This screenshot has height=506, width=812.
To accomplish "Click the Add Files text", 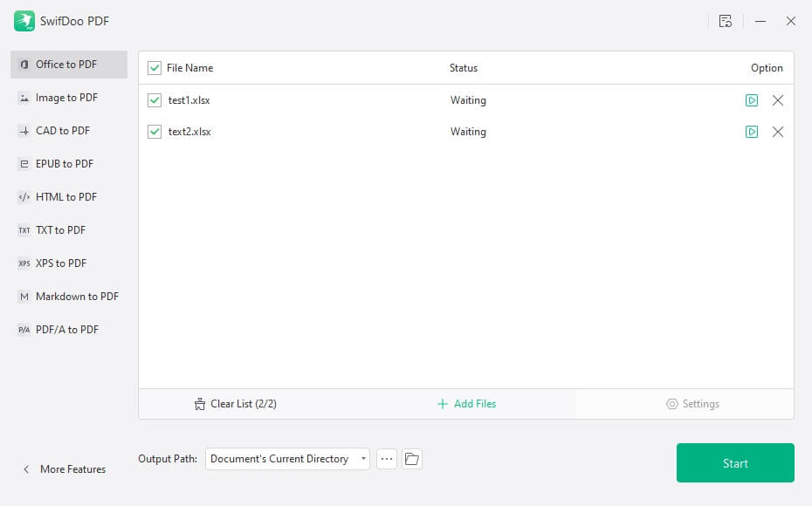I will click(475, 404).
